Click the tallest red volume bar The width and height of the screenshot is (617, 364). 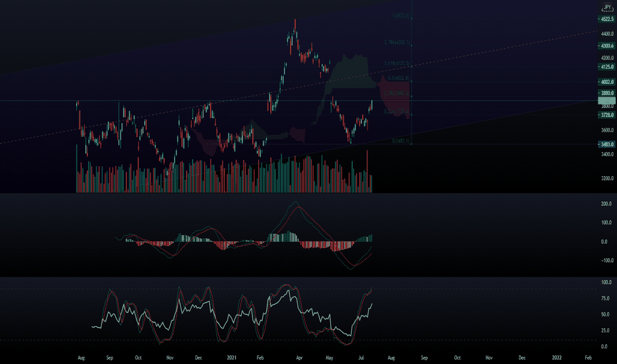click(x=367, y=171)
